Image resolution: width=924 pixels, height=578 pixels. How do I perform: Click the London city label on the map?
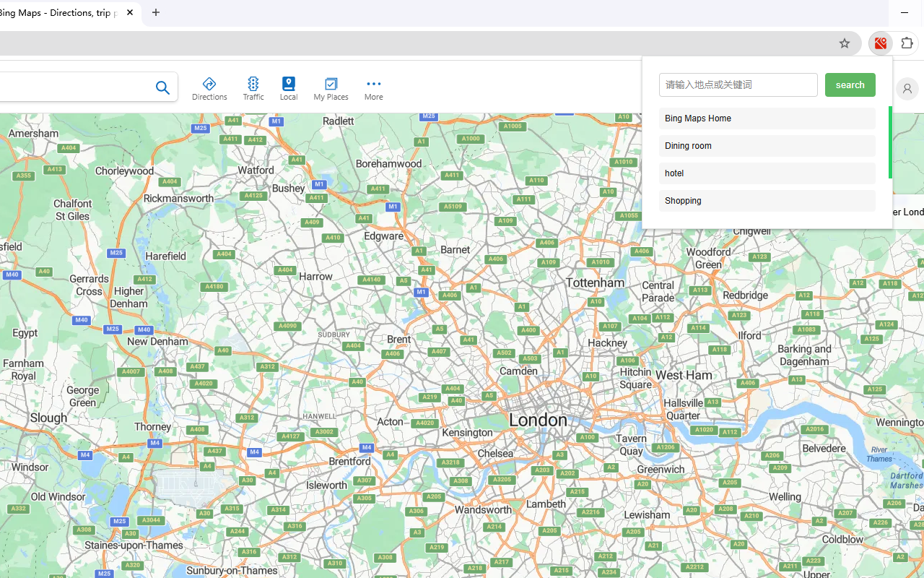(x=538, y=420)
